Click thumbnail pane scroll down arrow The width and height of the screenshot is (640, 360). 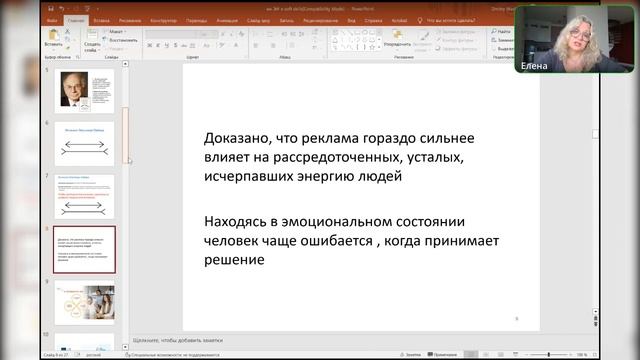(x=125, y=347)
